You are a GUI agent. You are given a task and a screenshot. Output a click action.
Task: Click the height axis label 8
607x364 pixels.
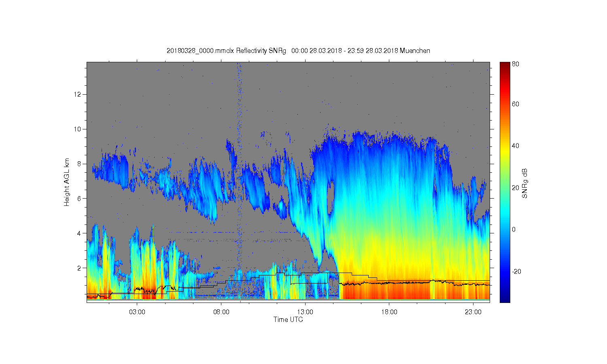[x=80, y=164]
